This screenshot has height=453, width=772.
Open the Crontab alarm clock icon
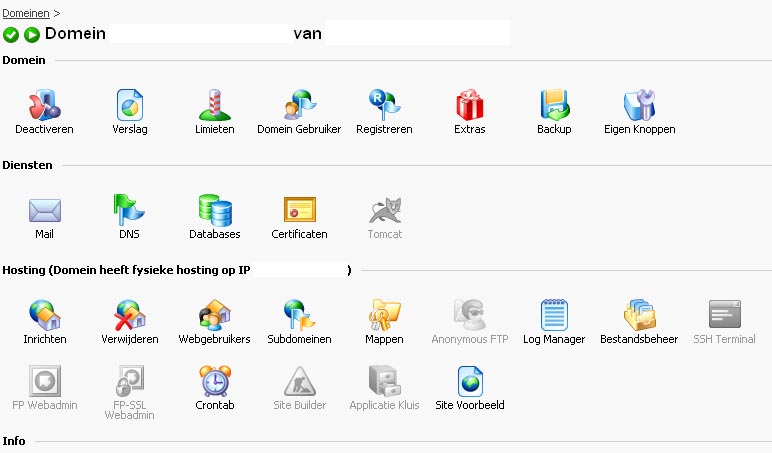tap(215, 381)
